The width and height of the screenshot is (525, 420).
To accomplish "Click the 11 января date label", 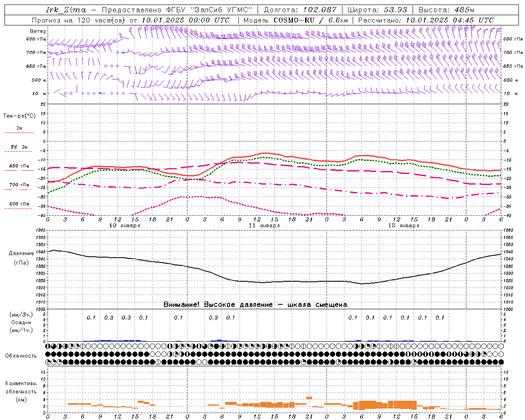I will pos(264,226).
